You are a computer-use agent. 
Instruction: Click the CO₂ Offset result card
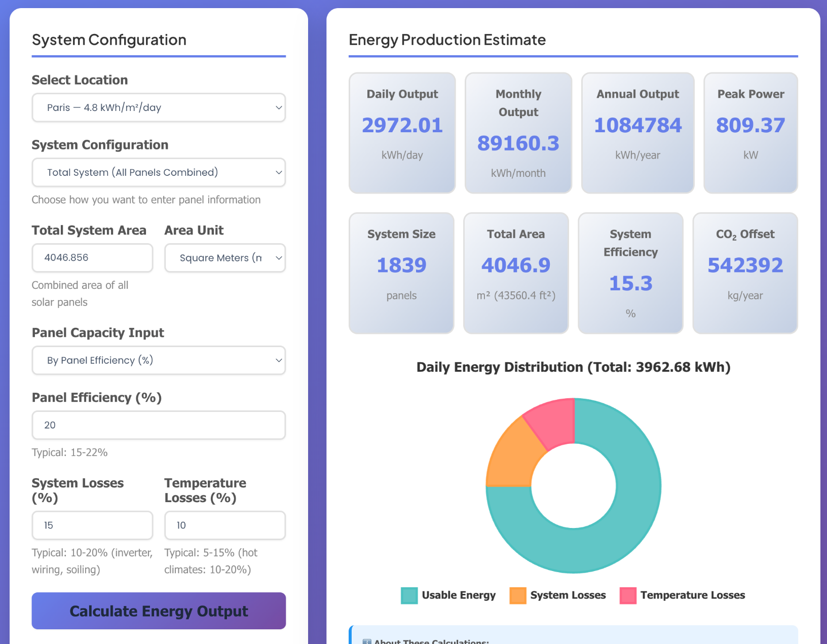pyautogui.click(x=745, y=273)
